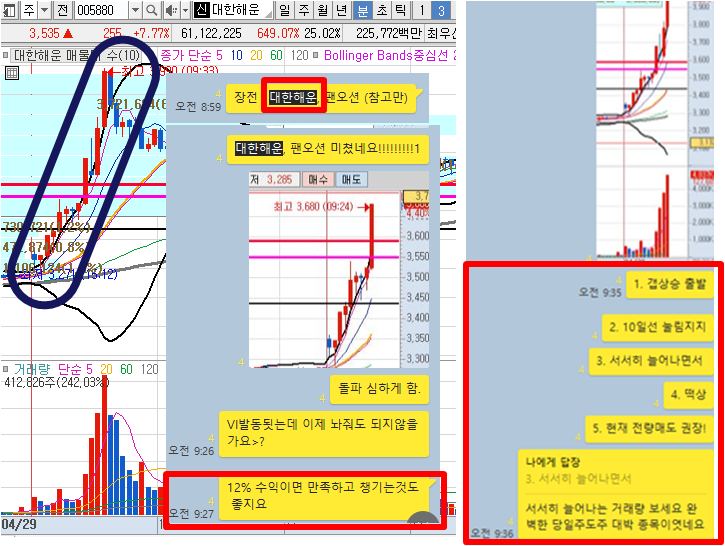This screenshot has width=725, height=546.
Task: Click the volume '61,122,225' value
Action: 211,33
